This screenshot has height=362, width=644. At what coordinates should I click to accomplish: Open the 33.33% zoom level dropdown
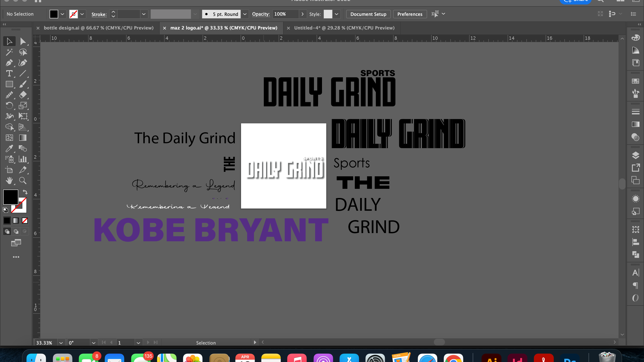pyautogui.click(x=61, y=343)
